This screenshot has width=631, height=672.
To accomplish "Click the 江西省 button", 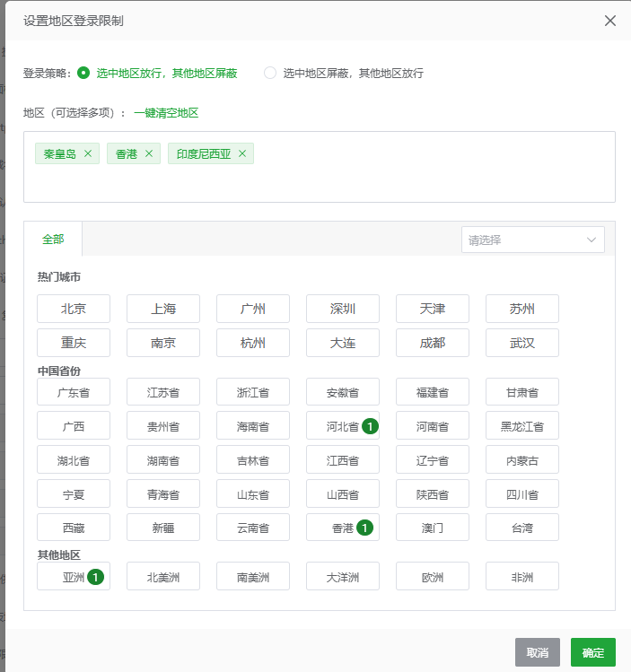I will (x=343, y=460).
